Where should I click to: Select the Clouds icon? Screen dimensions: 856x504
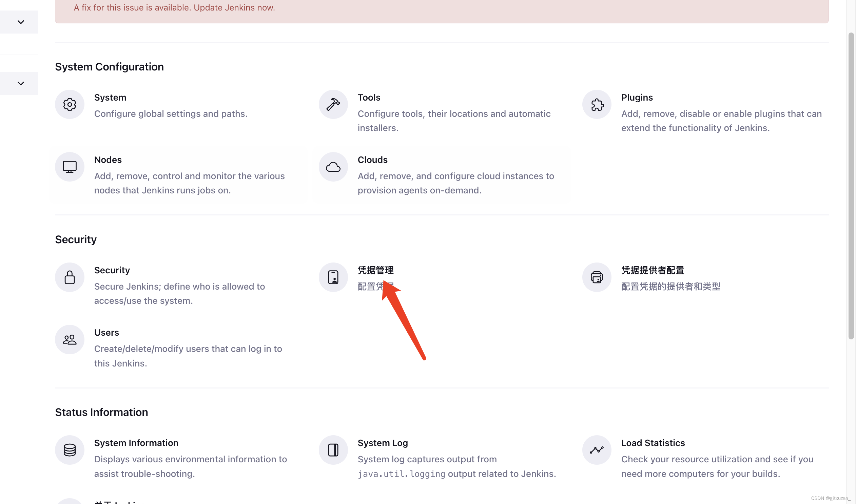click(x=333, y=167)
